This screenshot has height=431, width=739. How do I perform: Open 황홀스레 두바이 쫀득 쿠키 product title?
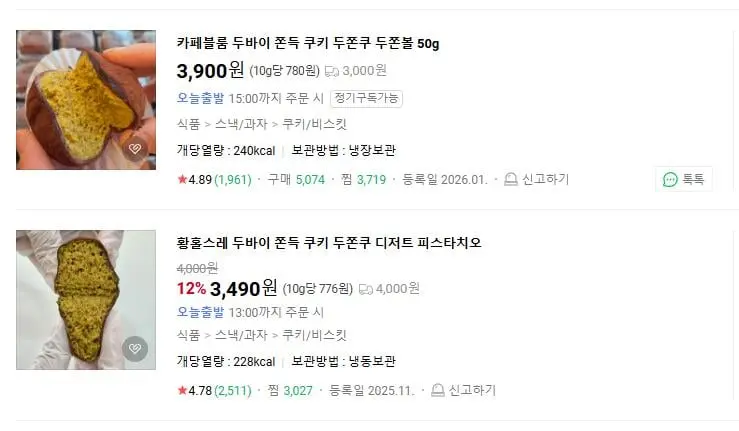tap(329, 243)
